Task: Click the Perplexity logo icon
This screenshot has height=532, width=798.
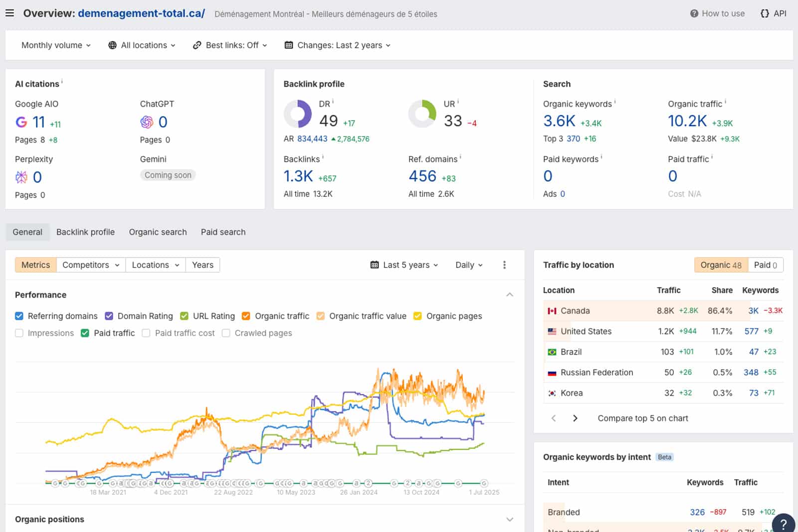Action: pyautogui.click(x=21, y=177)
